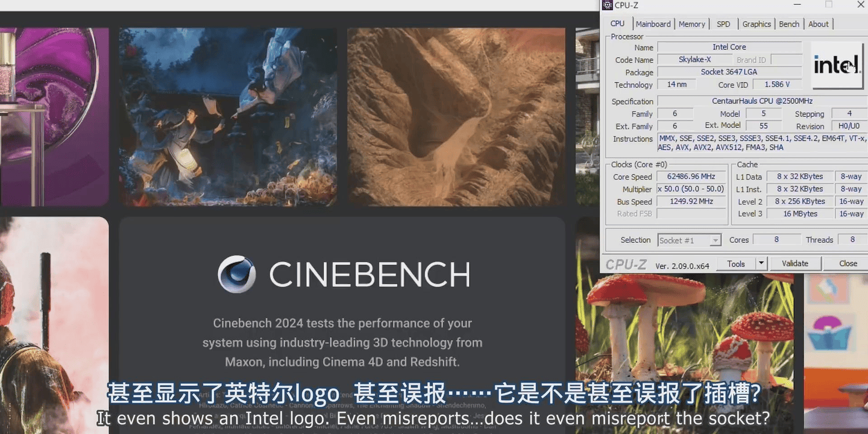This screenshot has height=434, width=868.
Task: Open the sand canyon render thumbnail
Action: coord(456,117)
